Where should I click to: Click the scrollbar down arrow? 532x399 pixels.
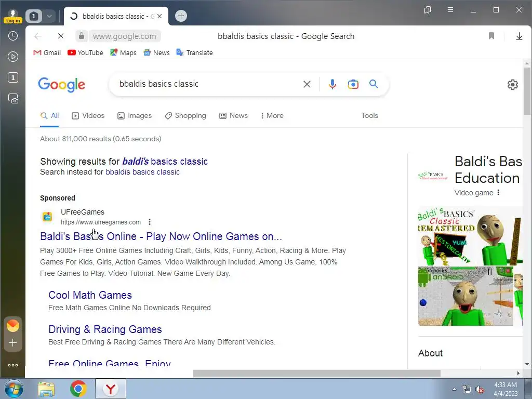(x=527, y=364)
